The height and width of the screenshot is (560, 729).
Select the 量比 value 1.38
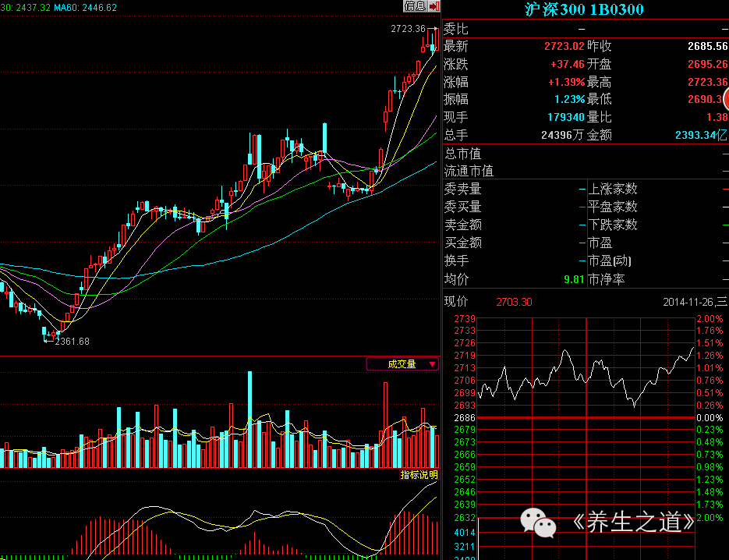tap(717, 117)
